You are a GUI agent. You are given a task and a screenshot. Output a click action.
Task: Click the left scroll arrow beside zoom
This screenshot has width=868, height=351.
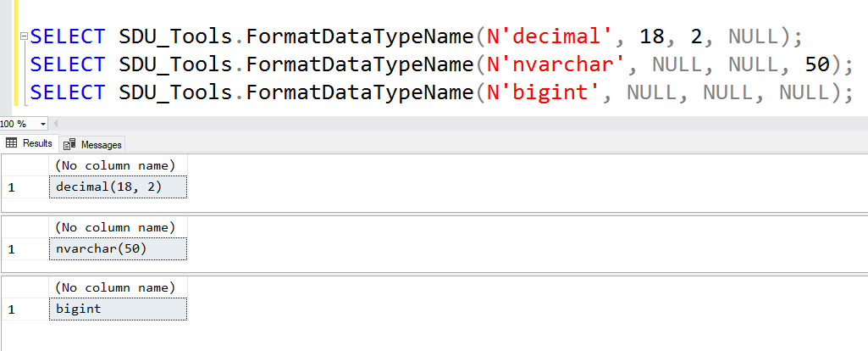click(56, 124)
